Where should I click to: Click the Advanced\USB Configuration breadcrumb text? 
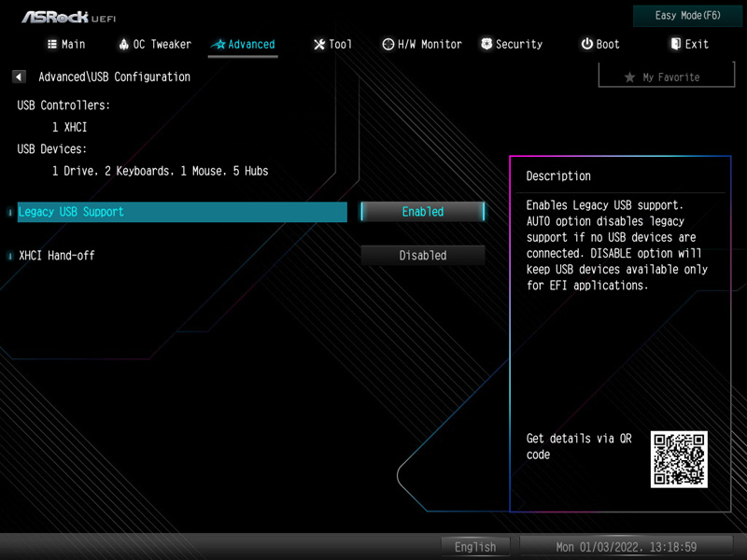tap(114, 77)
